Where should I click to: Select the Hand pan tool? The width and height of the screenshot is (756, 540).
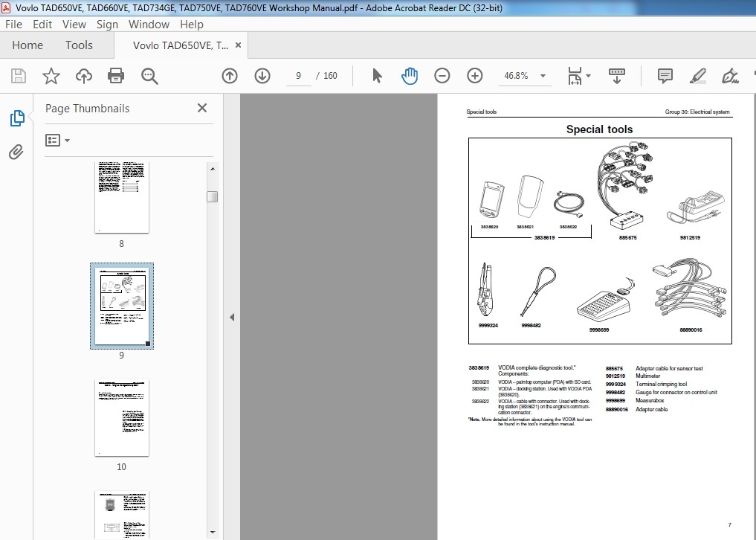click(x=409, y=76)
